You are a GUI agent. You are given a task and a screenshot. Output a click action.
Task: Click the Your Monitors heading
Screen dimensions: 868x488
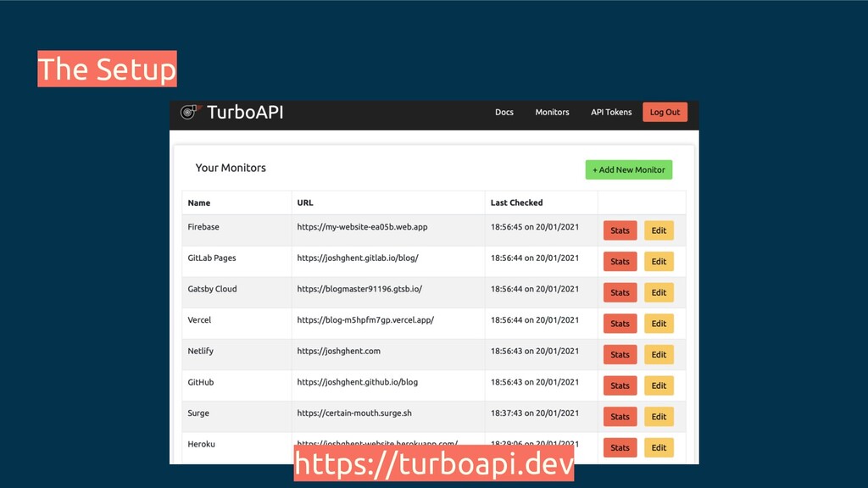point(231,168)
